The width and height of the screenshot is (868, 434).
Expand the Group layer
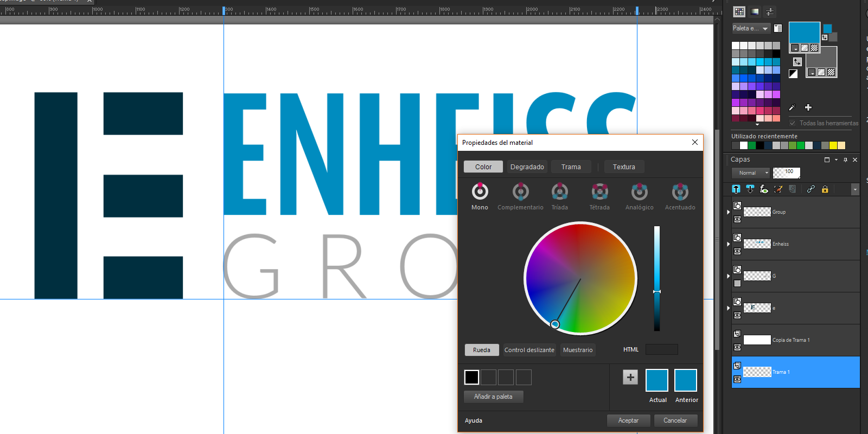728,212
